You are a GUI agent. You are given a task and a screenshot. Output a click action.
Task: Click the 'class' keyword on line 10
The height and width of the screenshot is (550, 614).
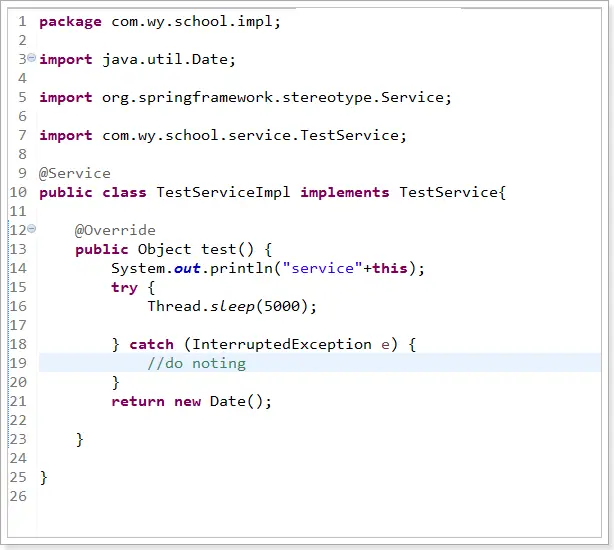tap(124, 192)
